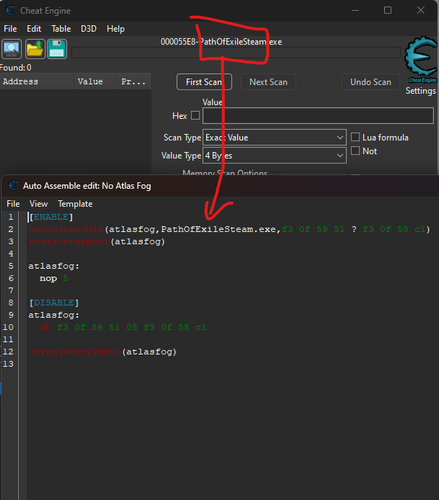Click the aobscanmodule line in script
439x500 pixels.
point(229,229)
